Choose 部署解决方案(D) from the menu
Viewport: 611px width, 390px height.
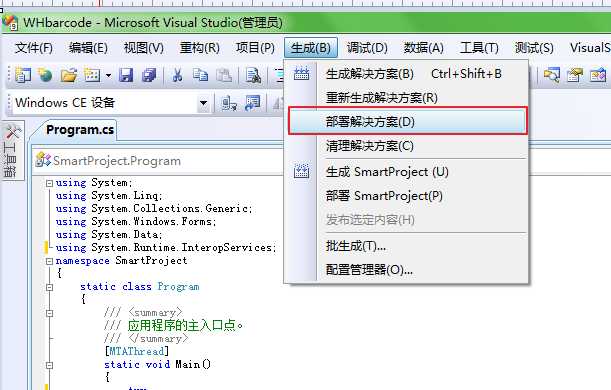click(x=408, y=122)
